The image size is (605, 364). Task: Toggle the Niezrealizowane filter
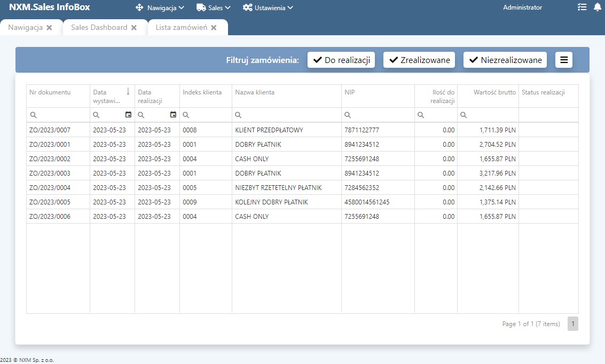[x=505, y=60]
